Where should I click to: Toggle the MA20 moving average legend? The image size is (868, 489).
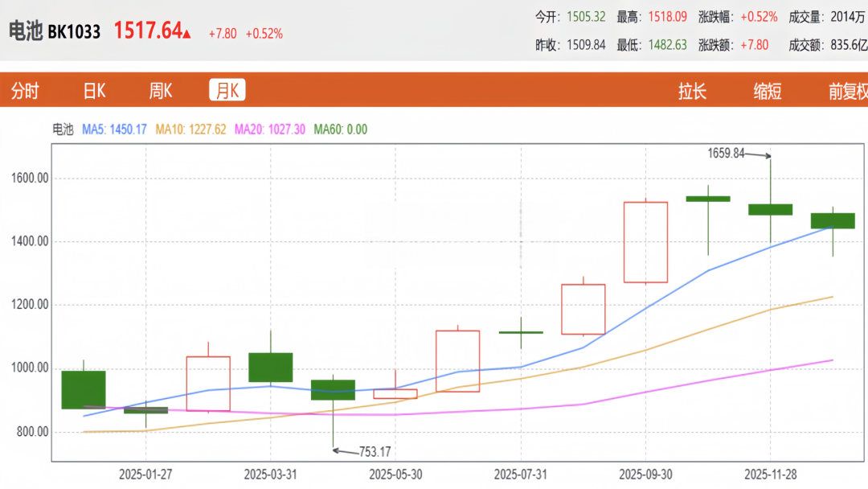[270, 129]
